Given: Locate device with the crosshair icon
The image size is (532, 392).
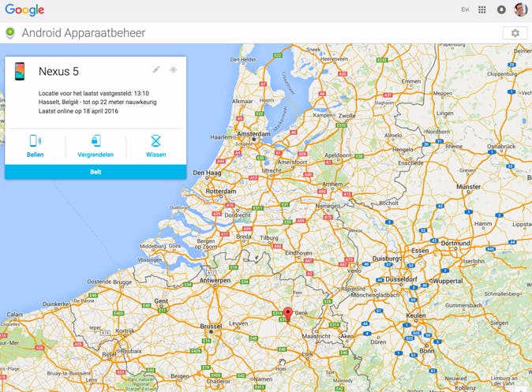Looking at the screenshot, I should pyautogui.click(x=174, y=69).
